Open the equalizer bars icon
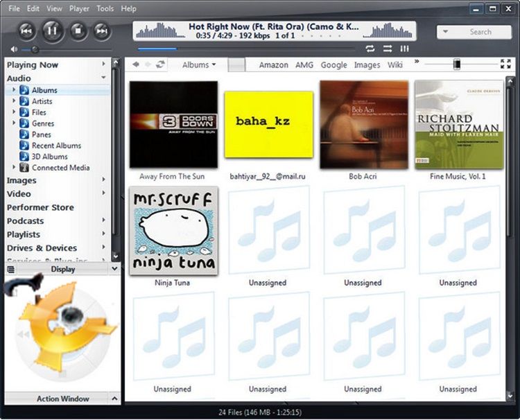 [x=404, y=49]
